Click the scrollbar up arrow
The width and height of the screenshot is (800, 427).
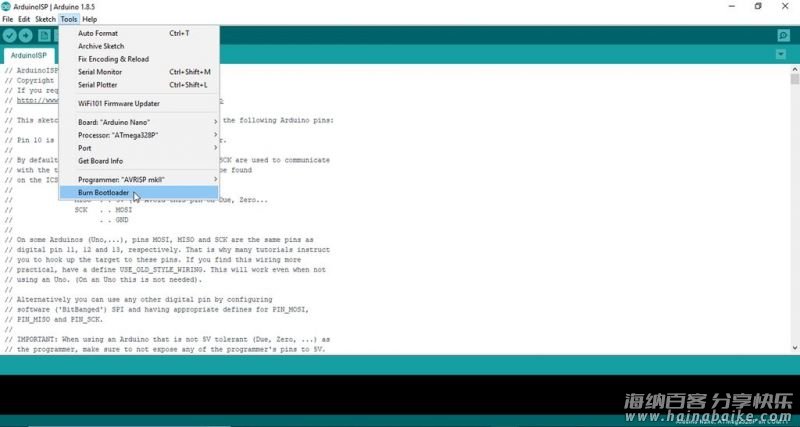(794, 69)
